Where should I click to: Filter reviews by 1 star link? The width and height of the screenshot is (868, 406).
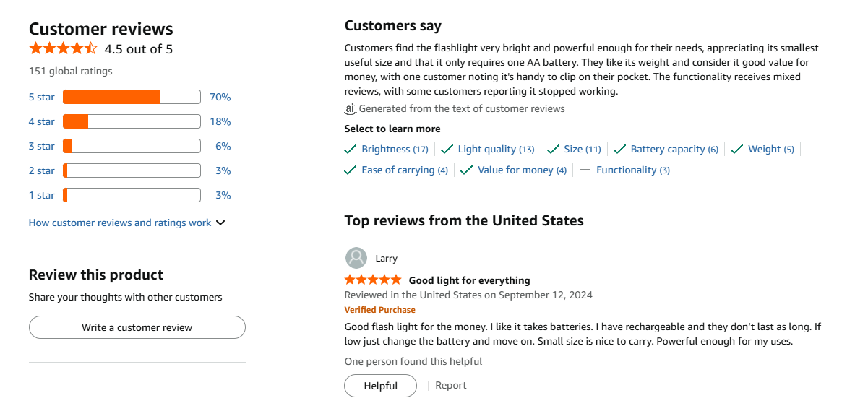click(41, 195)
